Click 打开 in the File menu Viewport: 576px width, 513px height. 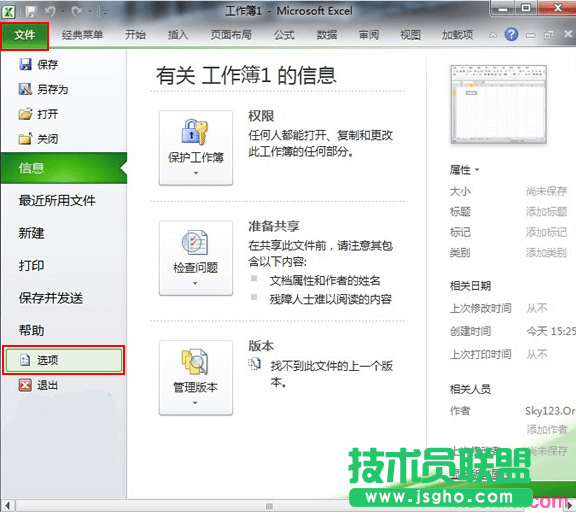[38, 114]
